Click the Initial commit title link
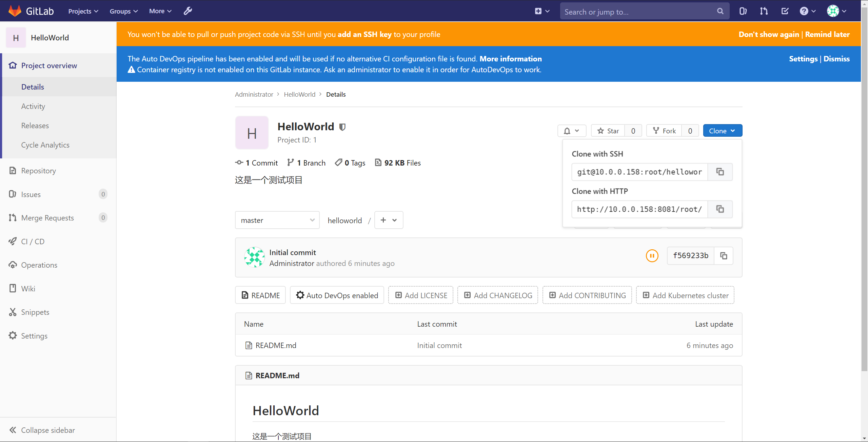This screenshot has width=868, height=442. click(293, 252)
